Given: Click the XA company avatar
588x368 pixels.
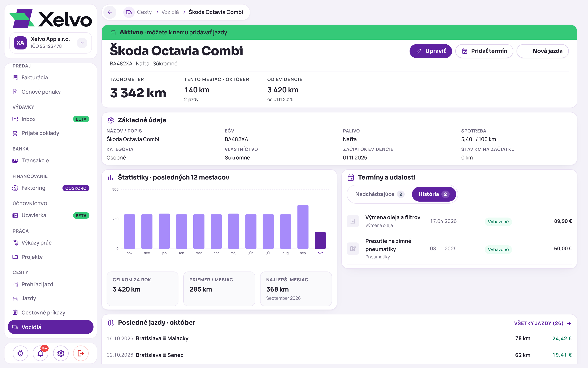Looking at the screenshot, I should 20,43.
